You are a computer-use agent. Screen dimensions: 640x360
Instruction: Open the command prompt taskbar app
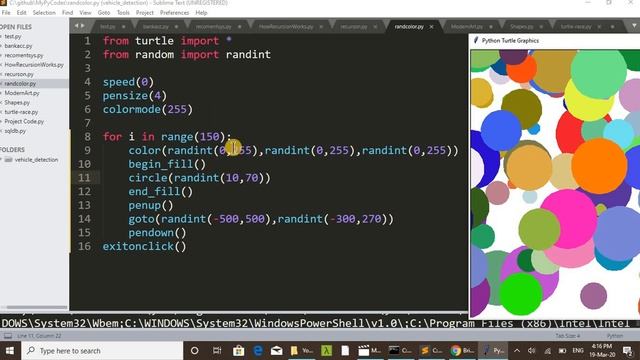click(400, 351)
